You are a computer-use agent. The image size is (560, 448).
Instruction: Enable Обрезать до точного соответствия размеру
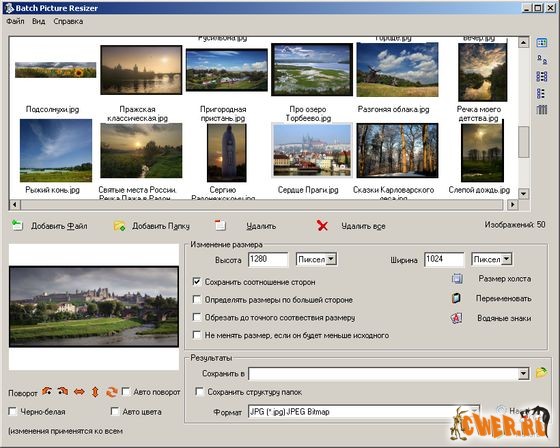(x=196, y=317)
